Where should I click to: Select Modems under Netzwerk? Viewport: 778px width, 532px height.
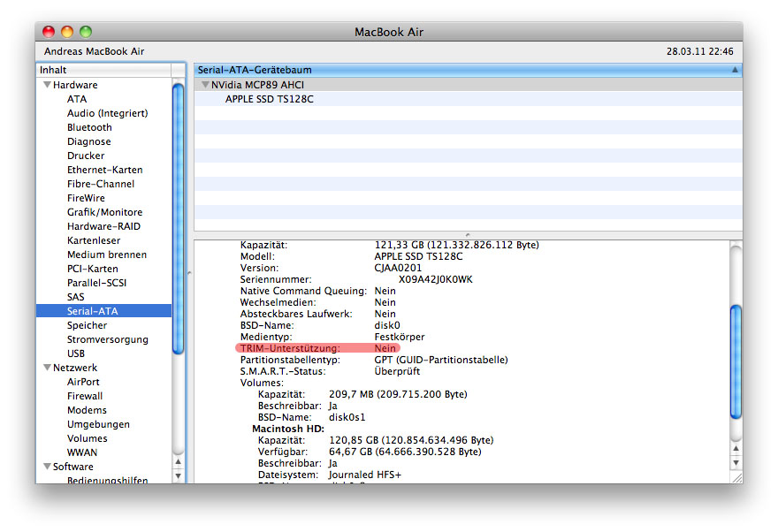[x=87, y=410]
